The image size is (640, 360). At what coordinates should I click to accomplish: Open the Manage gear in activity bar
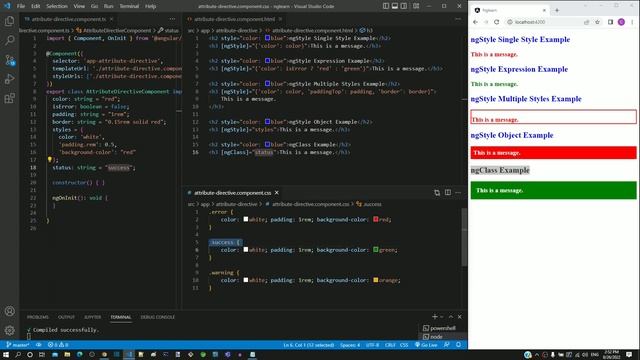[x=9, y=330]
